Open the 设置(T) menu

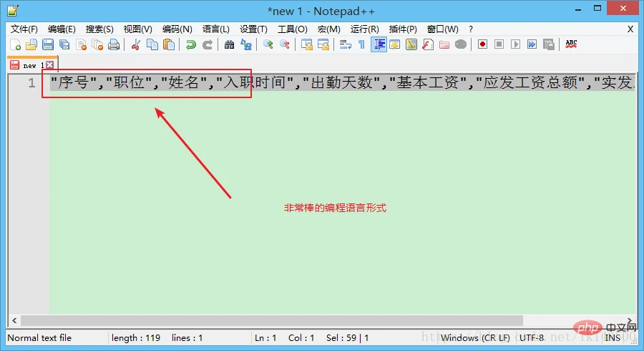(x=253, y=29)
